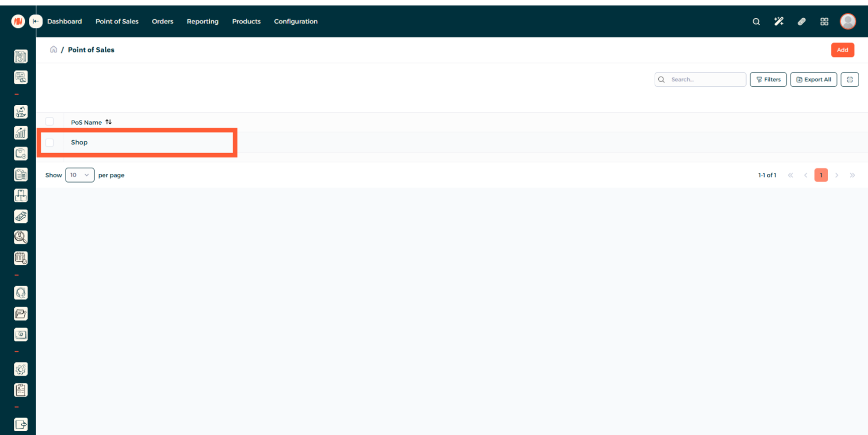This screenshot has width=868, height=435.
Task: Click the logout exit sidebar icon
Action: pos(21,425)
